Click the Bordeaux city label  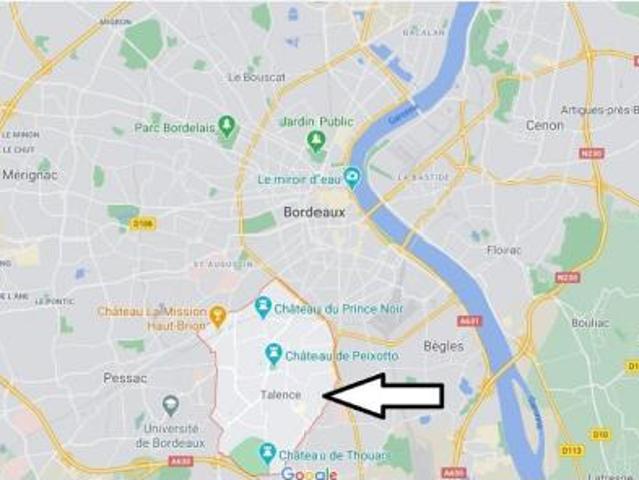pos(314,212)
